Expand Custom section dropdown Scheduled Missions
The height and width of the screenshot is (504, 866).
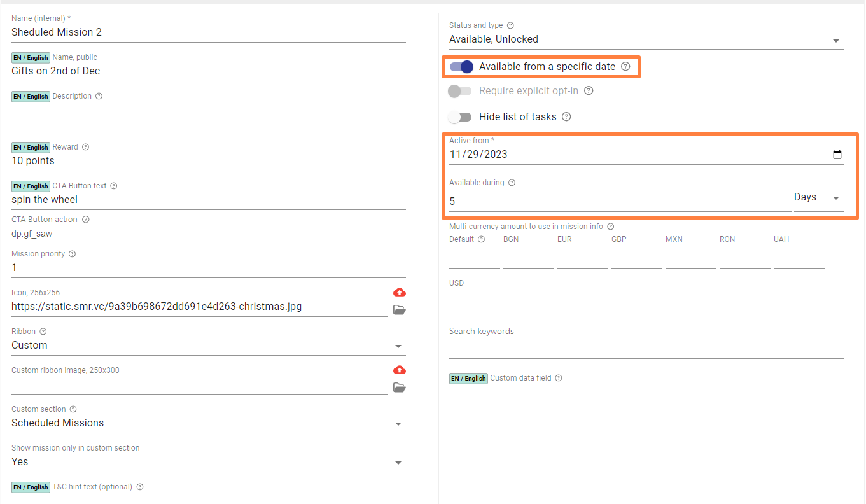pos(208,423)
